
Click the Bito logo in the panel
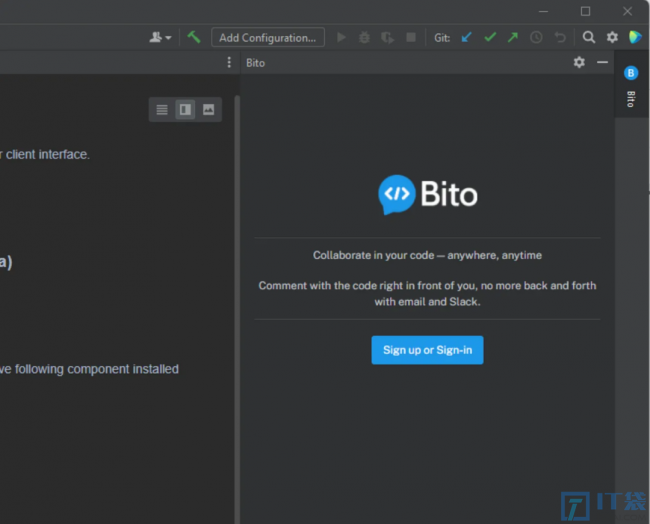tap(428, 194)
